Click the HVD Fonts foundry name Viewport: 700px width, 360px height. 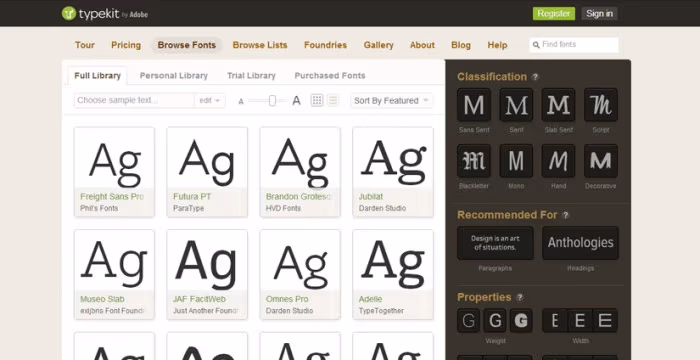(283, 208)
